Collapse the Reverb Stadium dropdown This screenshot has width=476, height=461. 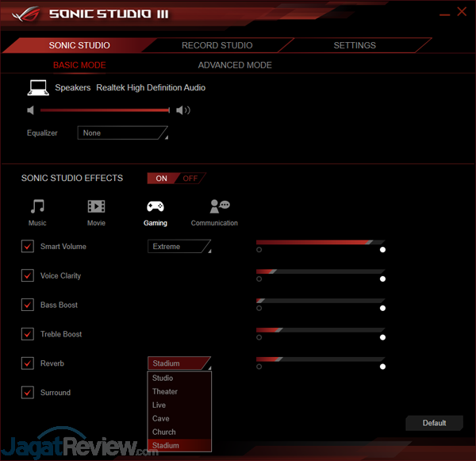[x=179, y=363]
